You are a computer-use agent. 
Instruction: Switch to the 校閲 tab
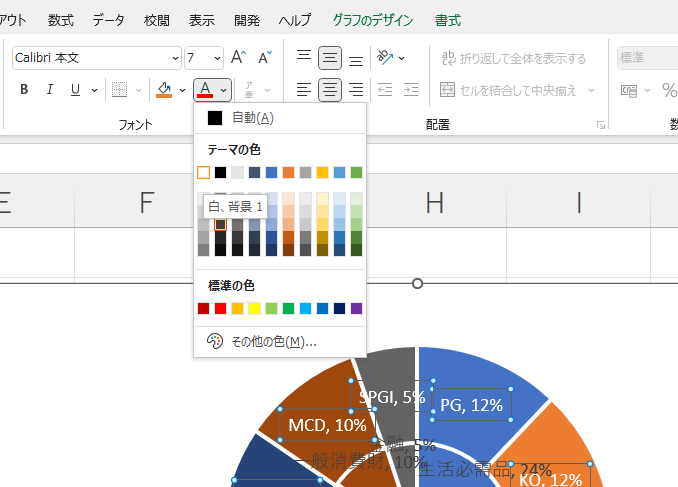157,20
